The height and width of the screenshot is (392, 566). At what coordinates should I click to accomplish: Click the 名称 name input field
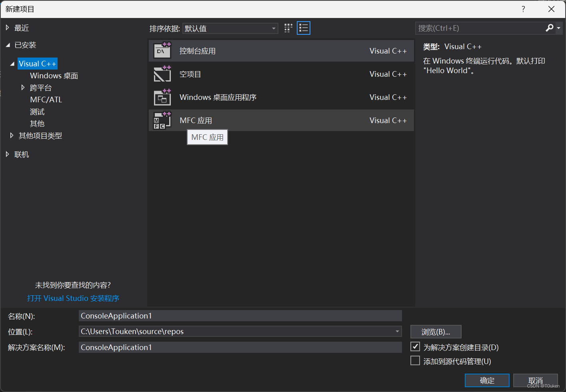[x=240, y=316]
